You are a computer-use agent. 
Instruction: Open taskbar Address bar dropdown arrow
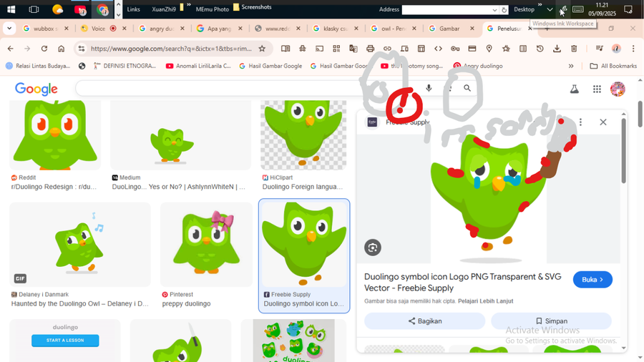(x=494, y=10)
